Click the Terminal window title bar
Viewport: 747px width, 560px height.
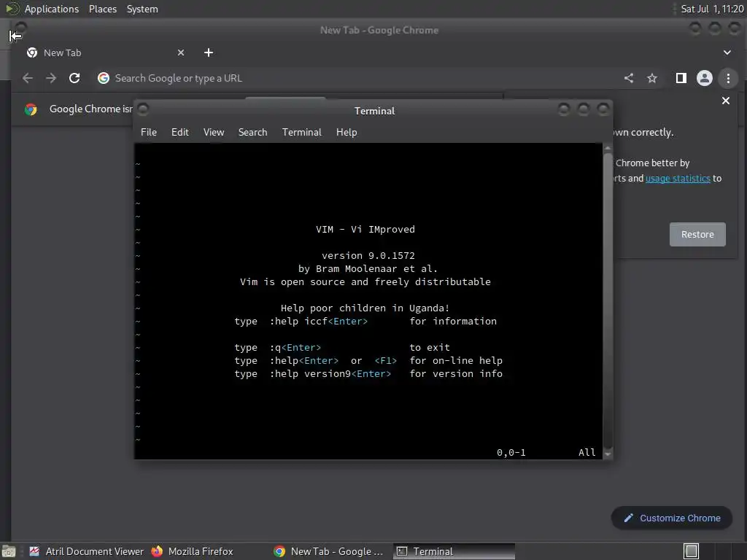click(x=374, y=111)
